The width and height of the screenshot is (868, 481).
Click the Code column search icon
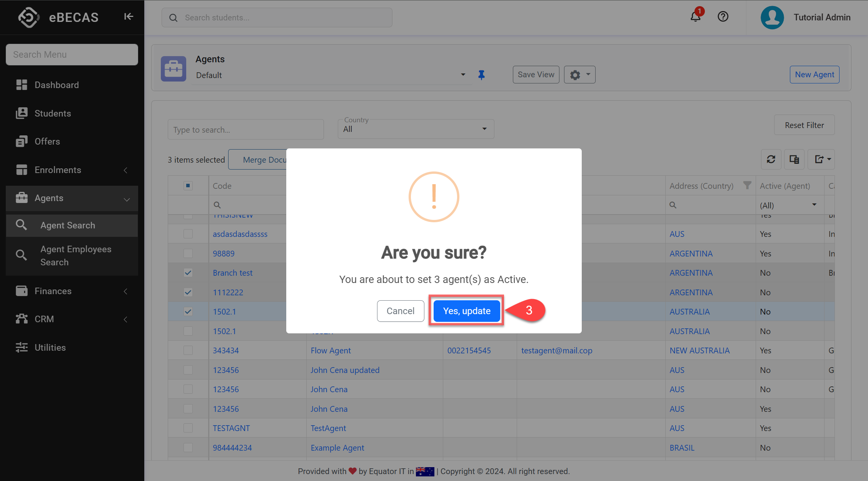217,205
